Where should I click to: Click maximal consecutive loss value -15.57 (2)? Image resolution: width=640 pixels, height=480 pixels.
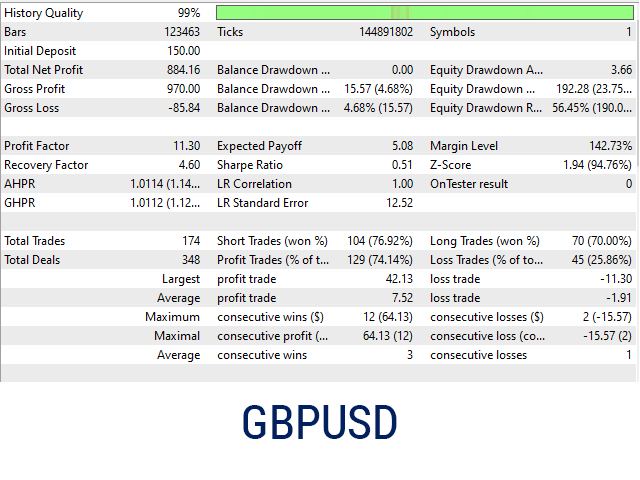click(607, 336)
